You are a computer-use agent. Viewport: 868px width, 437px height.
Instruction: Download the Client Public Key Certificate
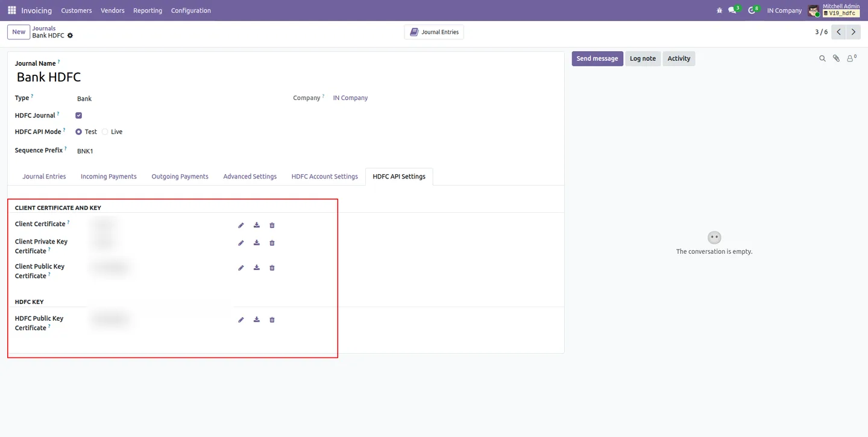257,268
